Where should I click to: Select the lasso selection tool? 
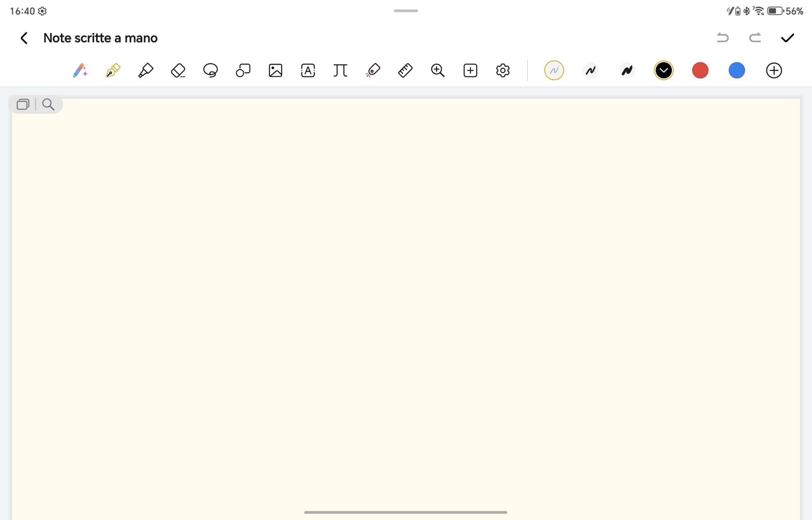coord(211,70)
